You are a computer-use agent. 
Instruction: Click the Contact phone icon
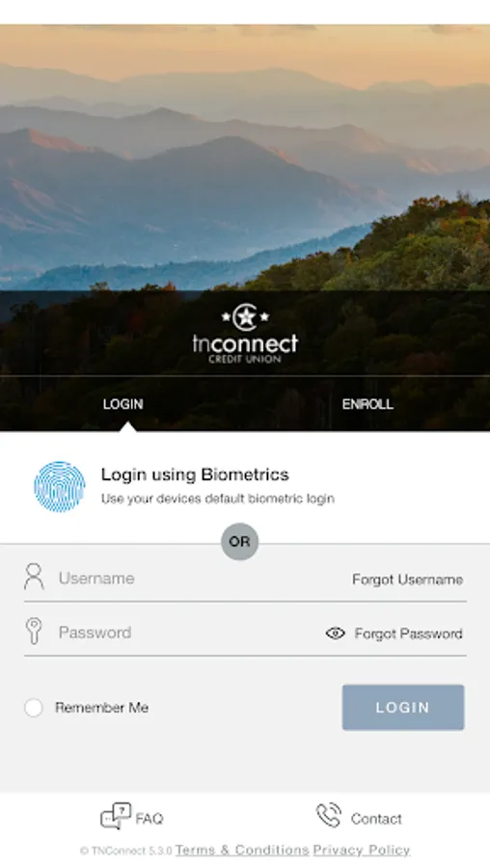pyautogui.click(x=329, y=816)
